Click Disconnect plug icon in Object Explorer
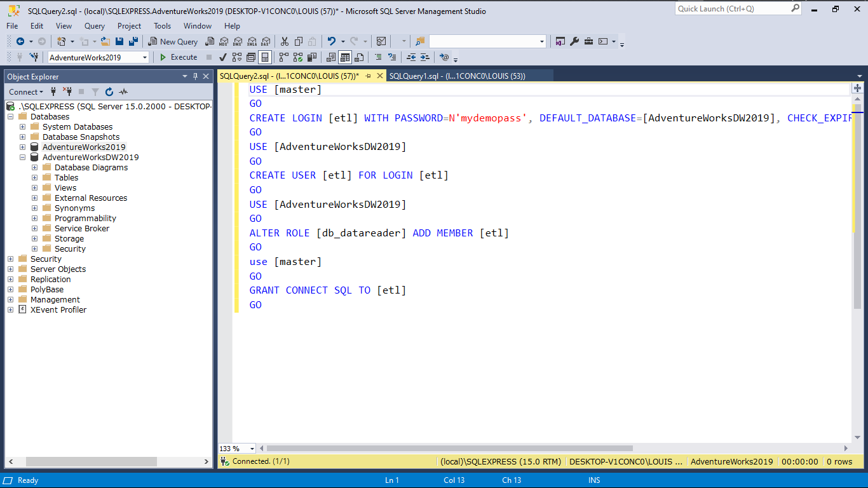The image size is (868, 488). point(67,91)
